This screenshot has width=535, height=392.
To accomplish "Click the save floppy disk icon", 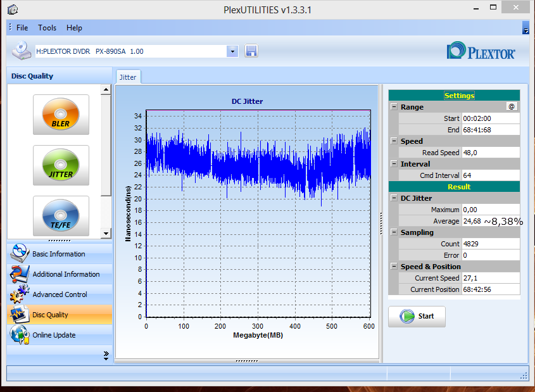I will click(251, 51).
